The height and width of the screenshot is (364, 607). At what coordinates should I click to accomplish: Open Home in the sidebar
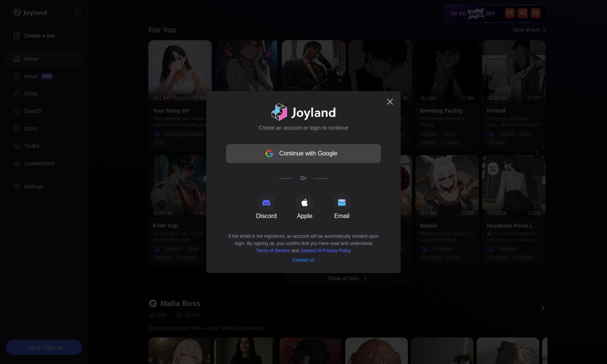click(44, 59)
